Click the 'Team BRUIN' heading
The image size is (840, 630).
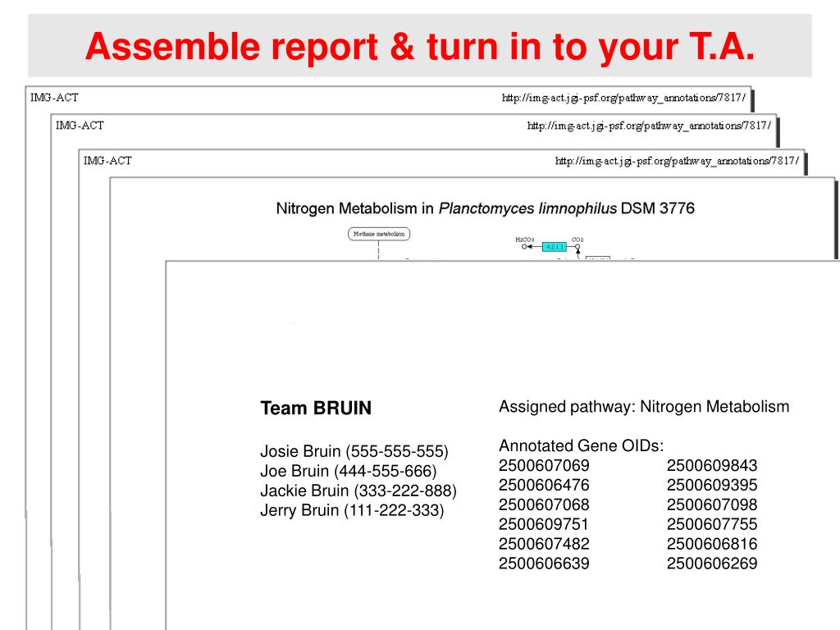point(316,409)
